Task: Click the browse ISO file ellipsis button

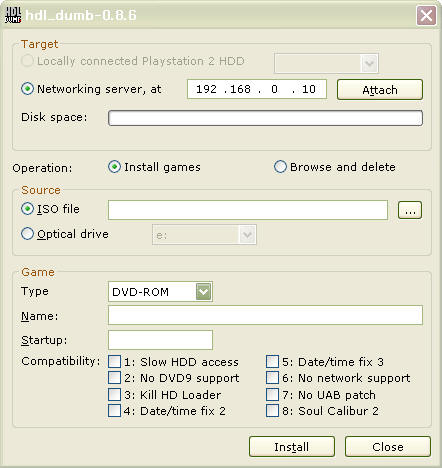Action: pos(410,210)
